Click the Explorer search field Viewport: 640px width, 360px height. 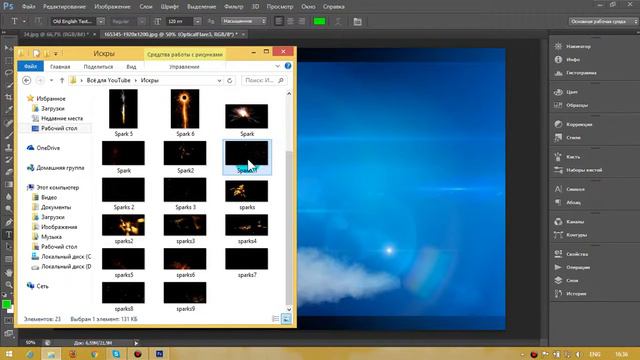(x=264, y=80)
